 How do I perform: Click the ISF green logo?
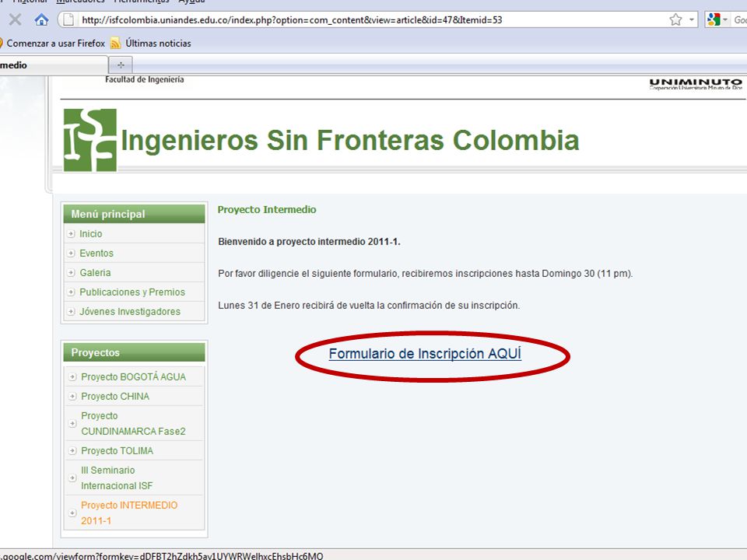tap(90, 140)
